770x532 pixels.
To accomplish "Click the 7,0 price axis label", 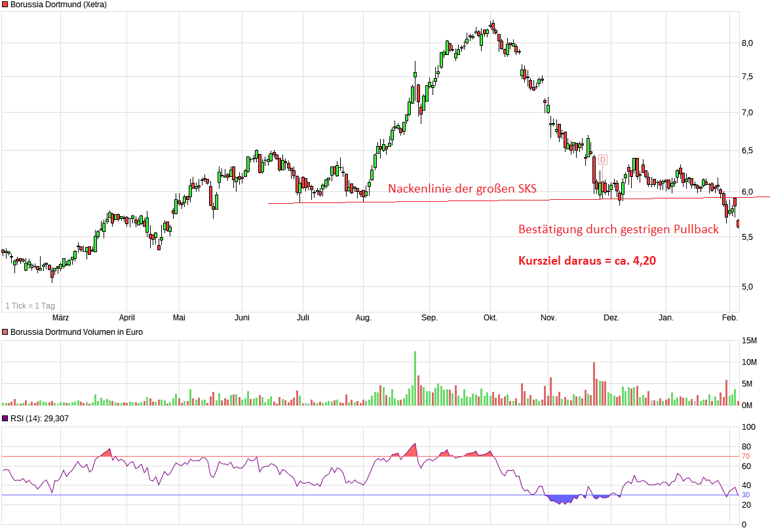I will [x=747, y=113].
